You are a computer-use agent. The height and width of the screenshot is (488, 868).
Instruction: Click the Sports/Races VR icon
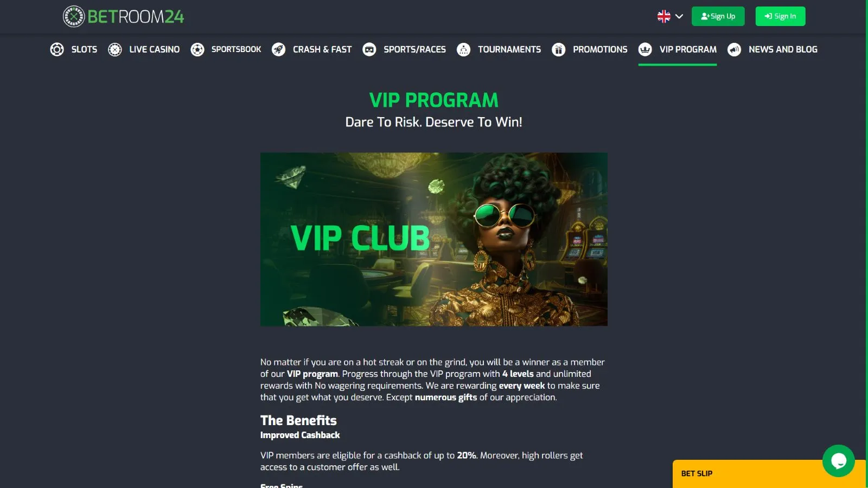point(369,49)
